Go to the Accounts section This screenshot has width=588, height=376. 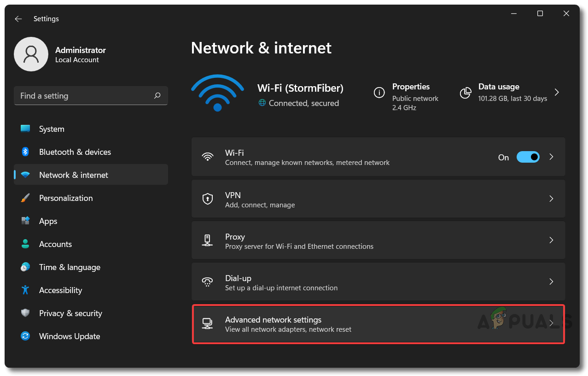[x=55, y=244]
